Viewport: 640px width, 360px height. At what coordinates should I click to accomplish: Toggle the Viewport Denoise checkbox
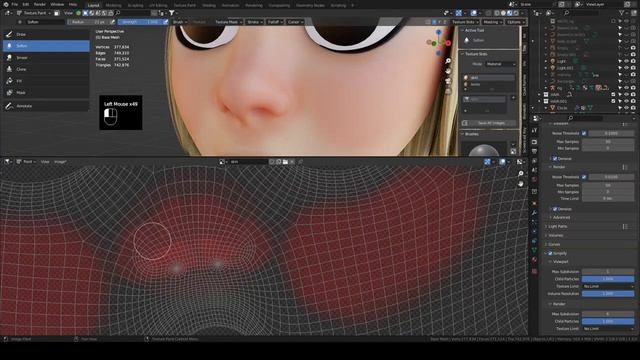click(555, 158)
